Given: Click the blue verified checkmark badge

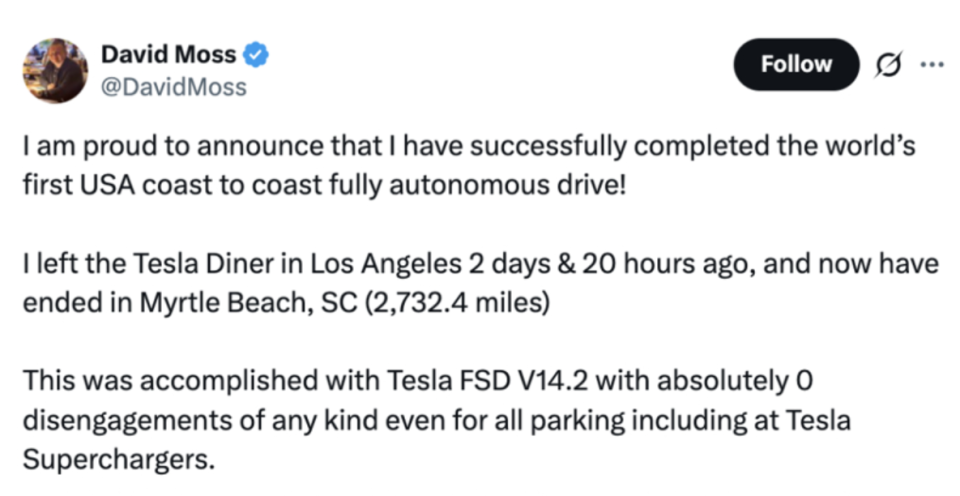Looking at the screenshot, I should (257, 56).
